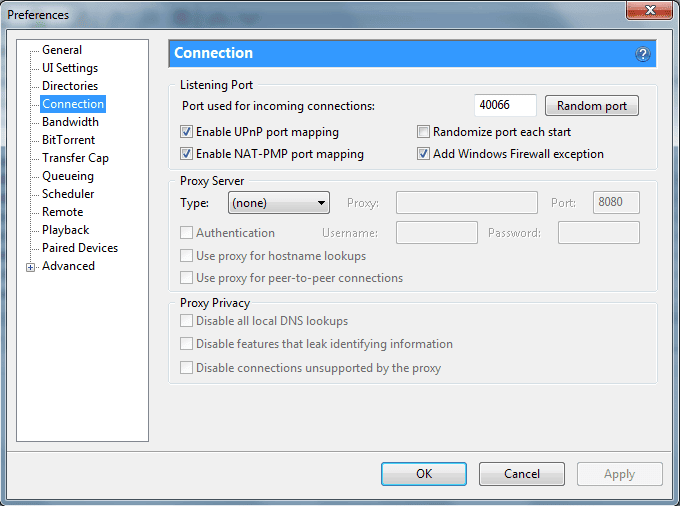This screenshot has height=506, width=680.
Task: Select Scheduler in the tree
Action: pyautogui.click(x=68, y=194)
